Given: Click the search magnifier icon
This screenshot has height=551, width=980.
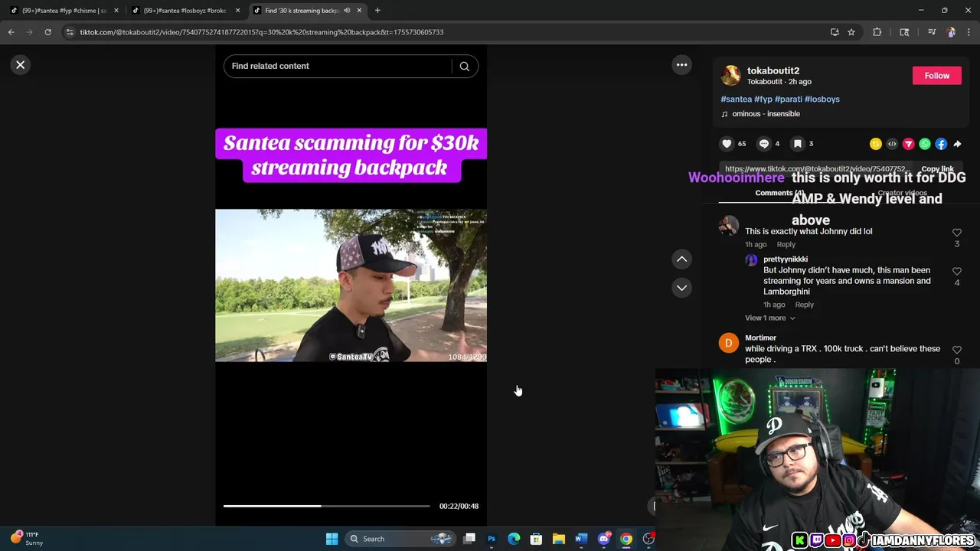Looking at the screenshot, I should [x=464, y=67].
